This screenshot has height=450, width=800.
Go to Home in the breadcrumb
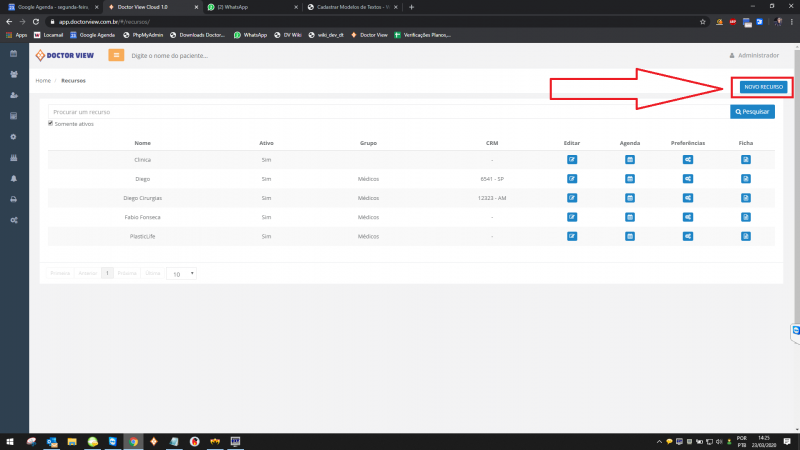(43, 80)
